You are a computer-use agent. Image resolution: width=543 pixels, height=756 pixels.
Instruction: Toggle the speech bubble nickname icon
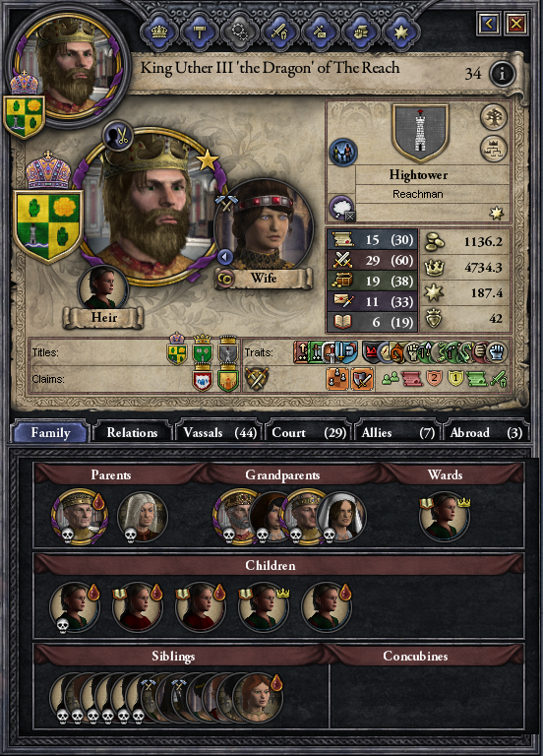(x=341, y=209)
